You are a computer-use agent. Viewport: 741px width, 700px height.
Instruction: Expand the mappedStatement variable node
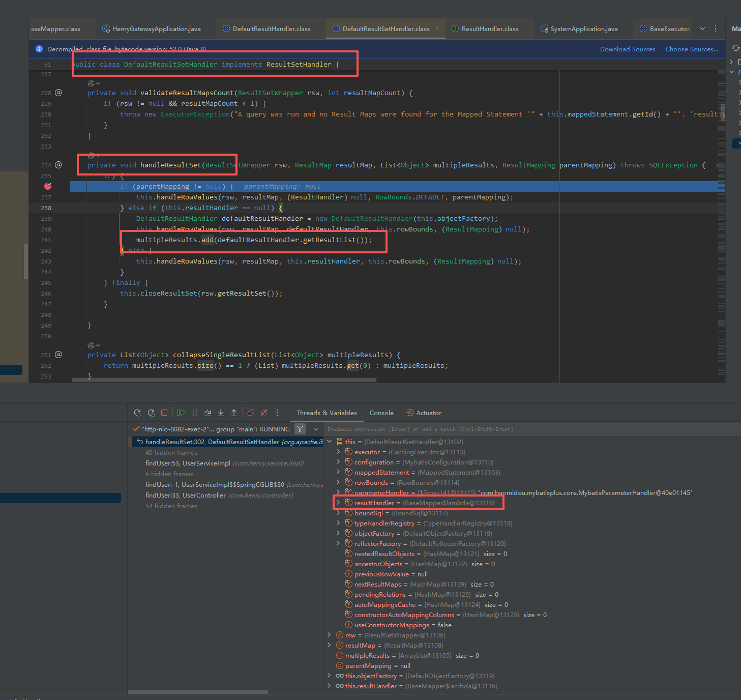[339, 472]
